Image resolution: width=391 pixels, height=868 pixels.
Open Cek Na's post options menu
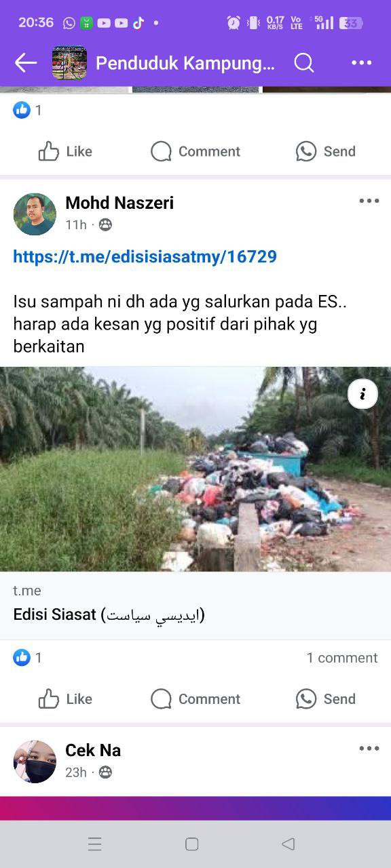(369, 749)
